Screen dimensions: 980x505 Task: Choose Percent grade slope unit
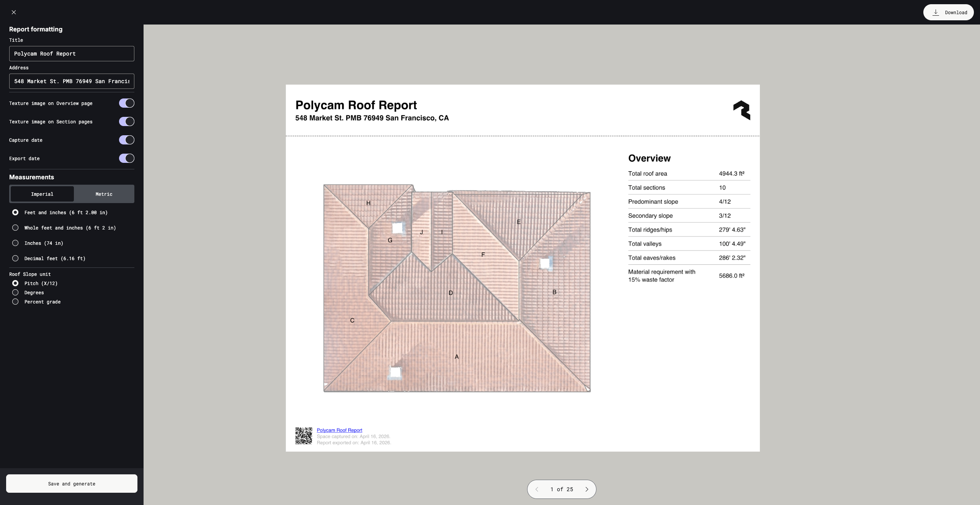[15, 302]
